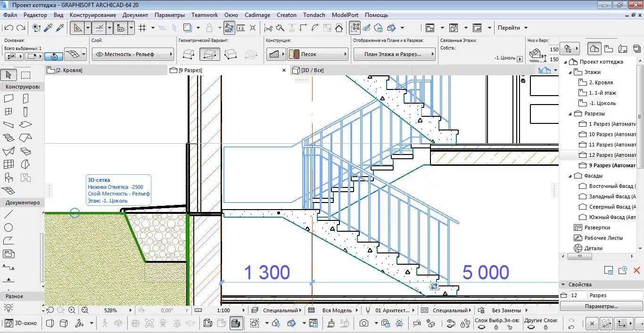Select the Wall tool in toolbox

coord(8,98)
